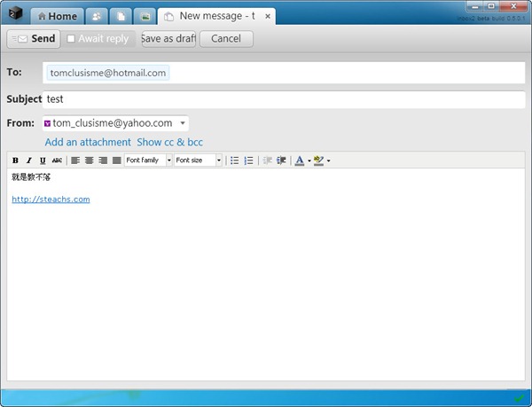Open the images tab with picture icon
The height and width of the screenshot is (407, 532).
[145, 16]
